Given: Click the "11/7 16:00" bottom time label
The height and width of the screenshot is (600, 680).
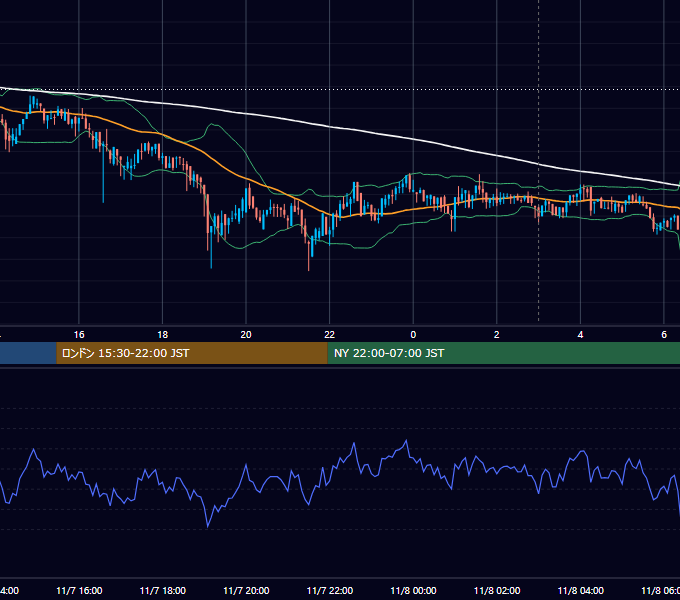Looking at the screenshot, I should pyautogui.click(x=79, y=591).
